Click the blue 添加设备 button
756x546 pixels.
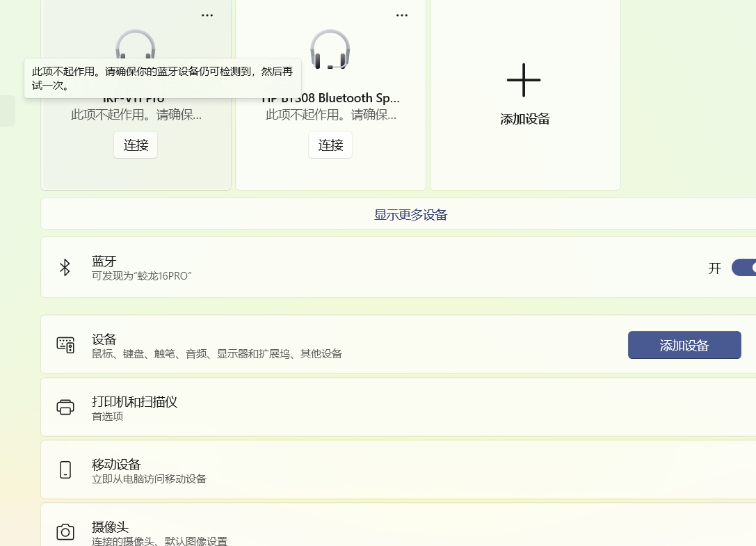click(x=684, y=345)
